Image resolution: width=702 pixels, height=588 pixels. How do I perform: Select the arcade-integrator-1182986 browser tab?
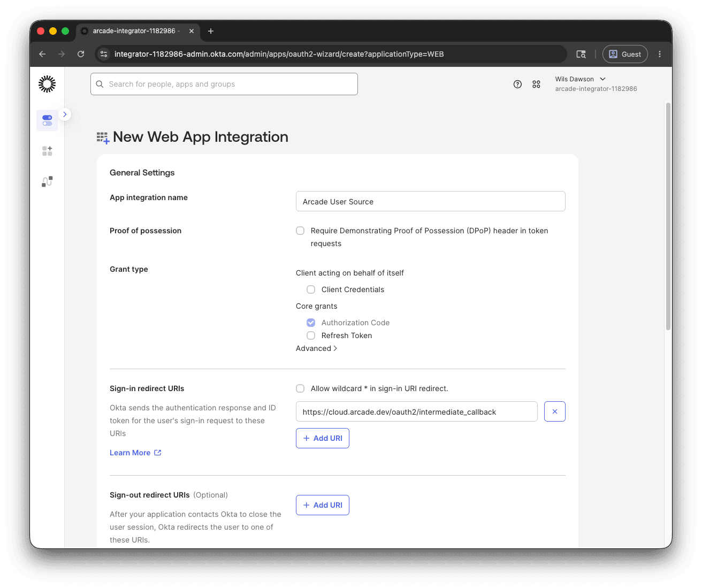[x=138, y=31]
